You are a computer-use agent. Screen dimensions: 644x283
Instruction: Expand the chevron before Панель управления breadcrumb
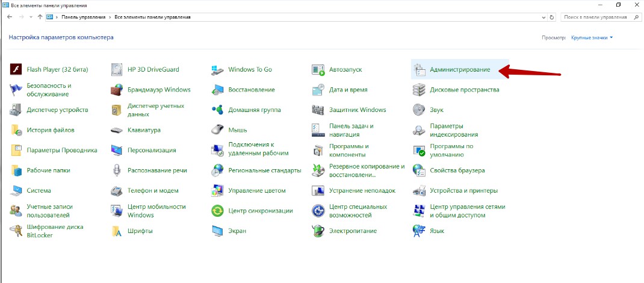(57, 17)
